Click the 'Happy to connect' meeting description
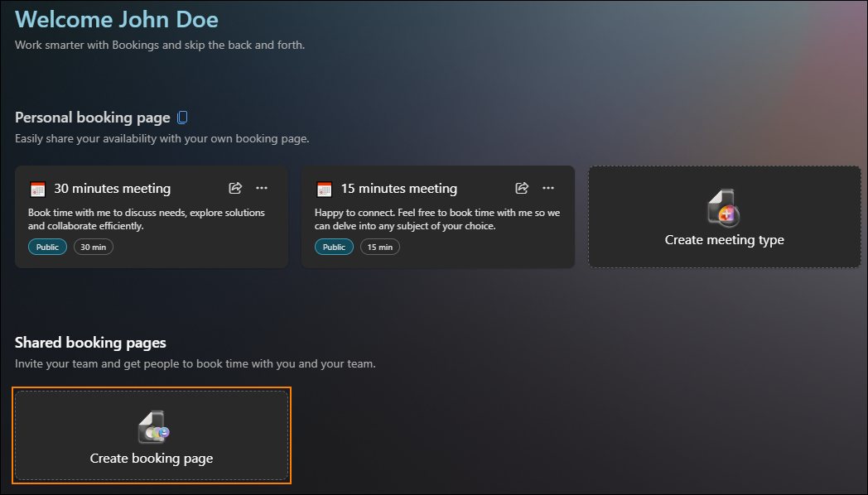 [x=437, y=219]
